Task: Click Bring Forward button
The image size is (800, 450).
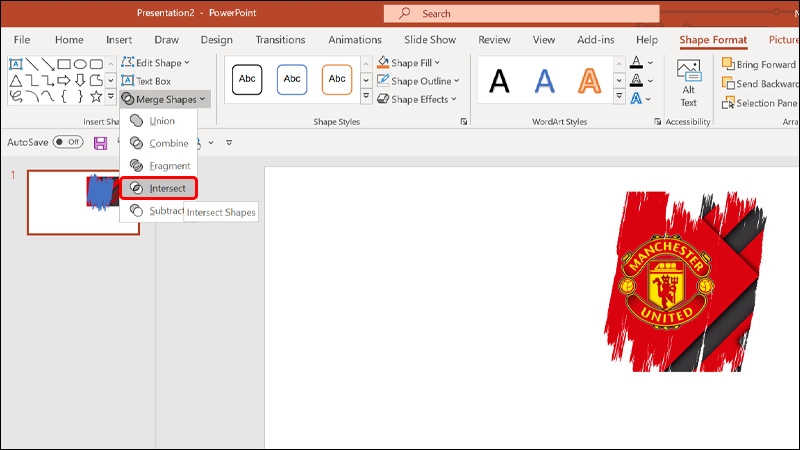Action: click(759, 64)
